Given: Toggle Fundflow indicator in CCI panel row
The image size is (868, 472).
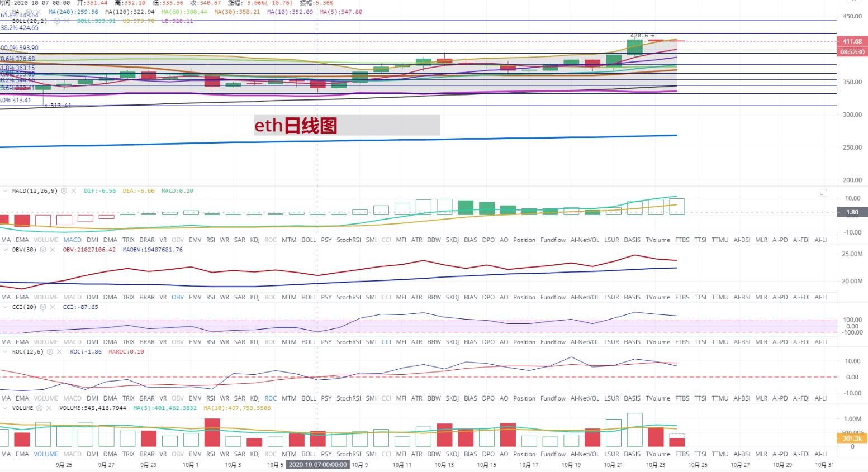Looking at the screenshot, I should [553, 342].
